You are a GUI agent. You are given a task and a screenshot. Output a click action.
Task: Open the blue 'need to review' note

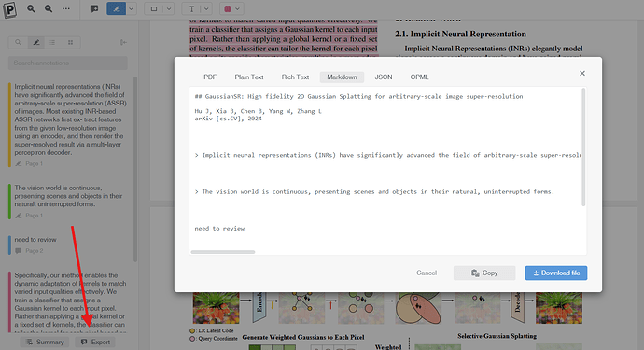68,245
